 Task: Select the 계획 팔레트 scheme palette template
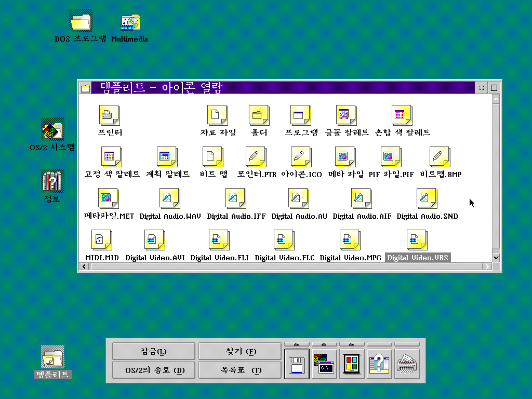click(x=167, y=157)
